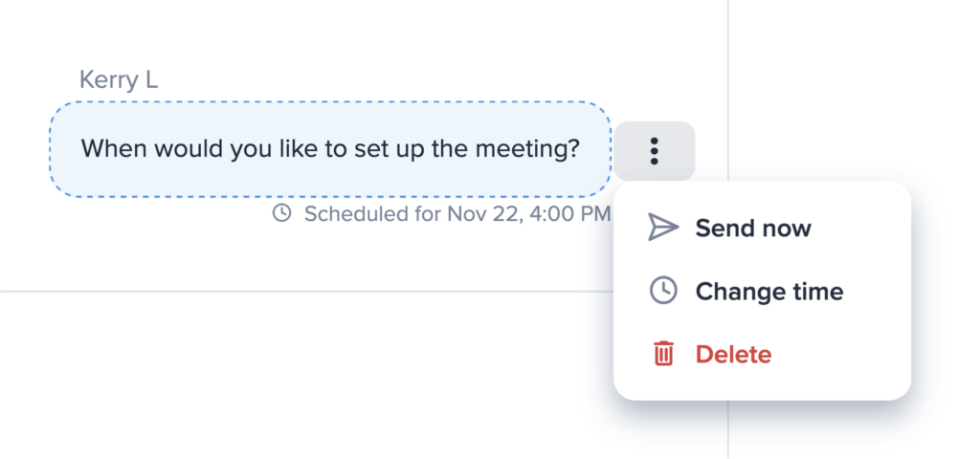Screen dimensions: 980x459
Task: Select the scheduled message bubble
Action: click(329, 149)
